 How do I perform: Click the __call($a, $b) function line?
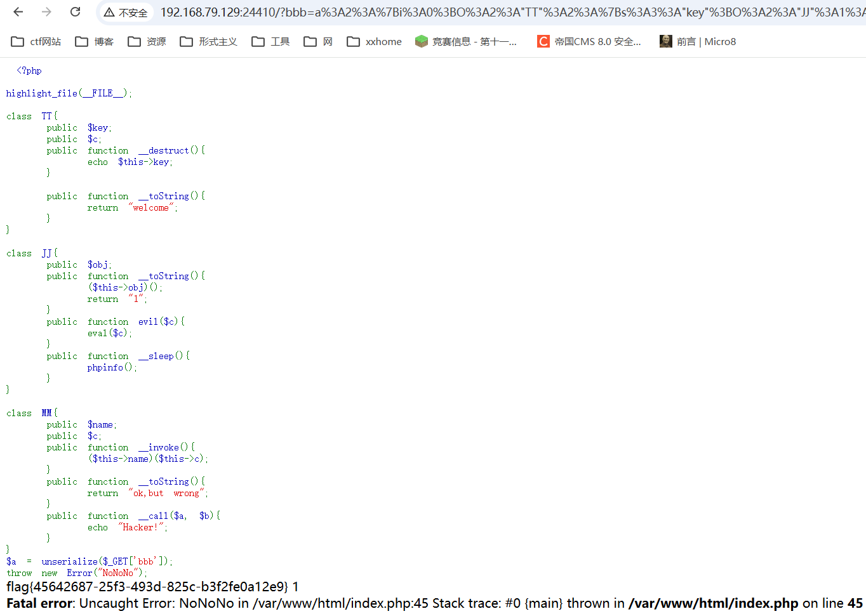[x=133, y=516]
